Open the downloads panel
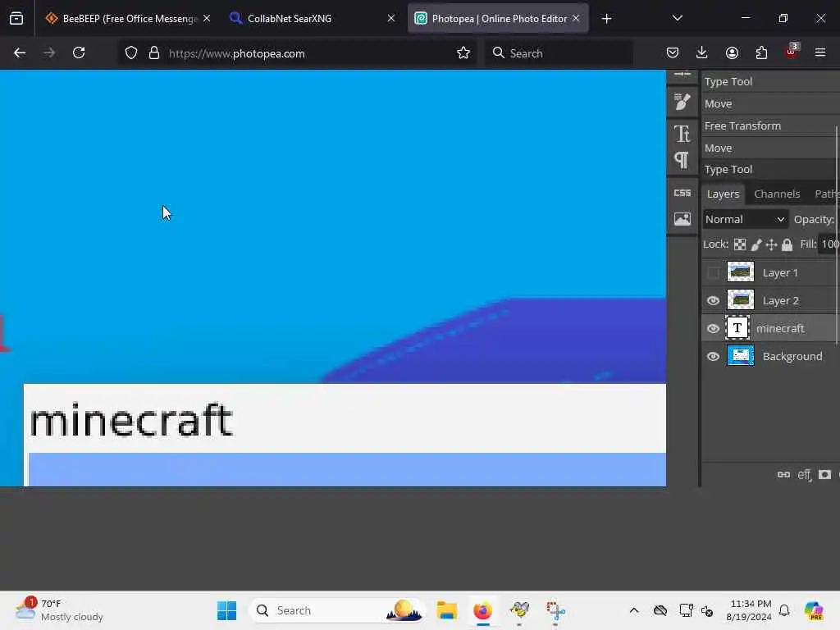Image resolution: width=840 pixels, height=630 pixels. [x=702, y=52]
